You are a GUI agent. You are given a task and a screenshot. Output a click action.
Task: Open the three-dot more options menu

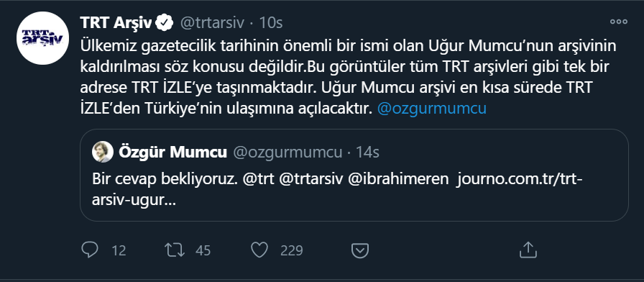click(619, 22)
